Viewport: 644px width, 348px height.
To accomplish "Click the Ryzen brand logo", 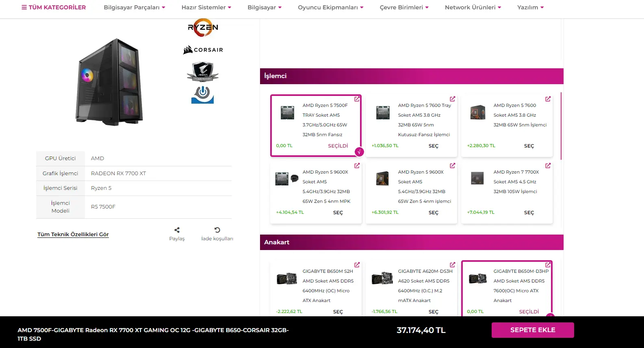I will 203,28.
